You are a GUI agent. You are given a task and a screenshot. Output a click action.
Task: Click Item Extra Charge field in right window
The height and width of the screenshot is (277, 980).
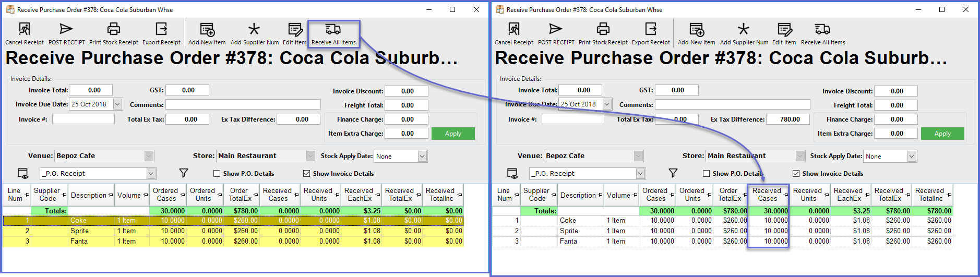pyautogui.click(x=896, y=134)
